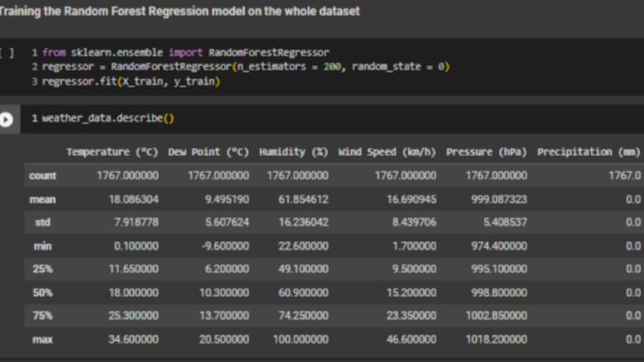Image resolution: width=644 pixels, height=362 pixels.
Task: Click min pressure value 974.400000
Action: point(499,246)
